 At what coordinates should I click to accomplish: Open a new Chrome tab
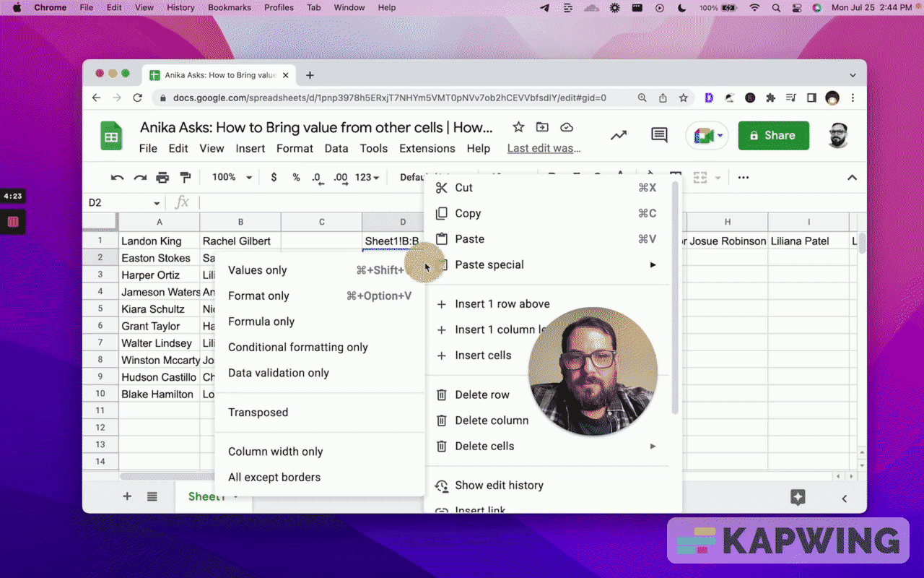[310, 75]
